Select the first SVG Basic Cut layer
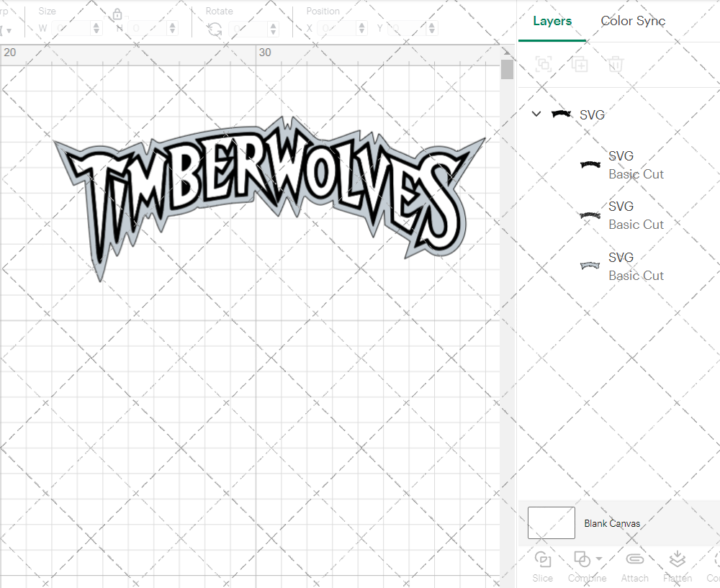The width and height of the screenshot is (720, 588). click(x=622, y=165)
